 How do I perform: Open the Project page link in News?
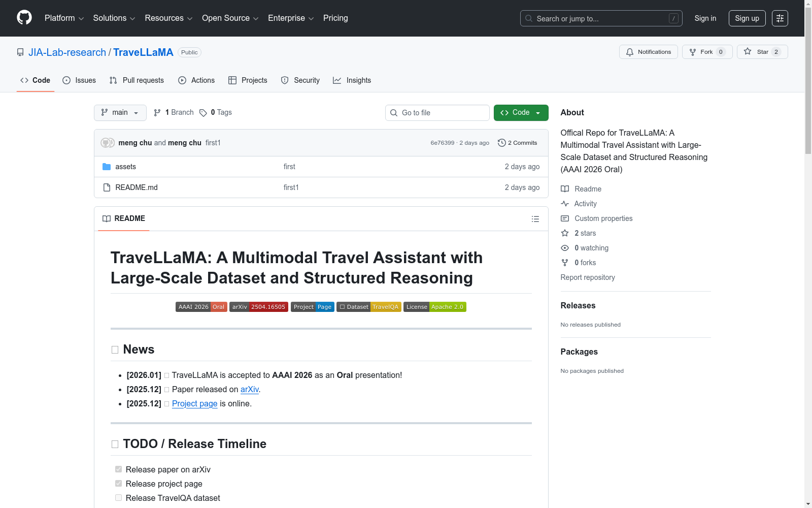[195, 403]
